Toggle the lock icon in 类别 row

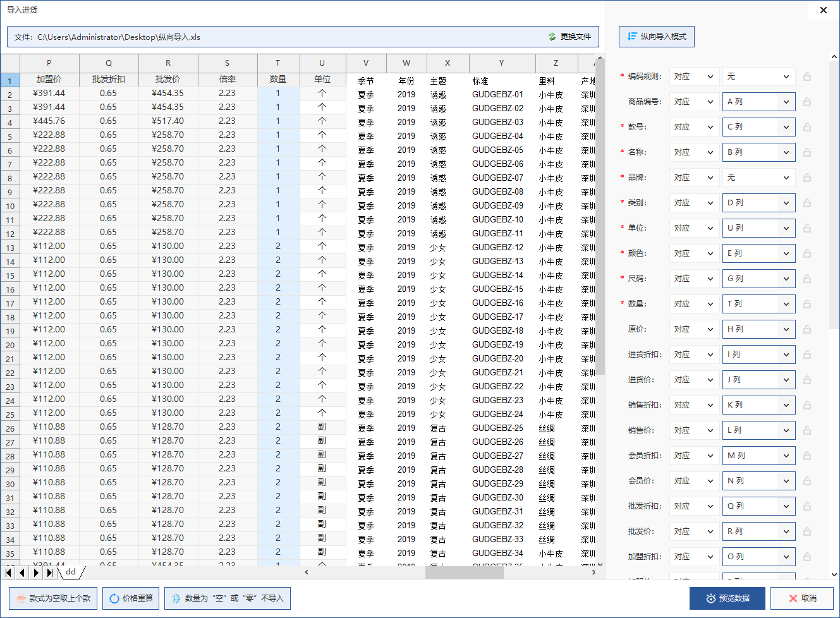pyautogui.click(x=807, y=203)
